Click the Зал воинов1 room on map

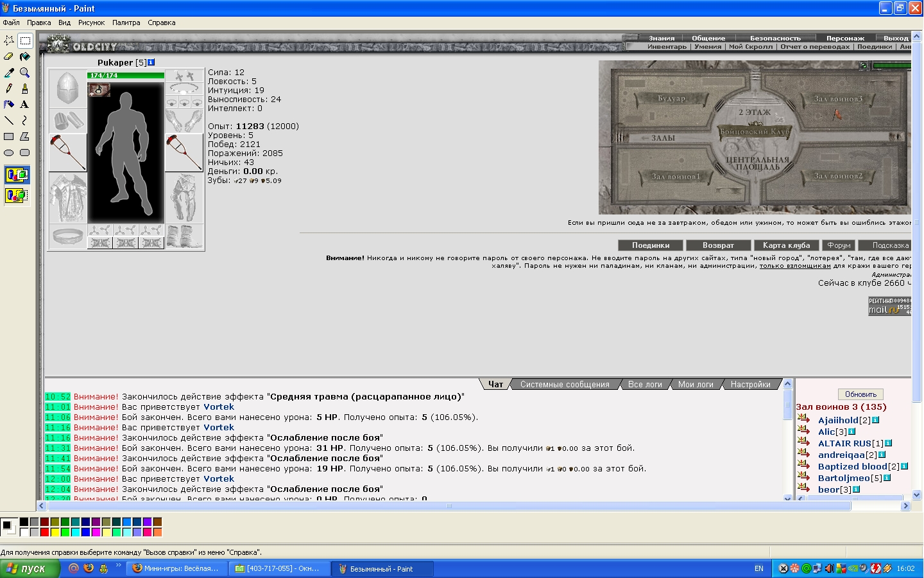(676, 177)
